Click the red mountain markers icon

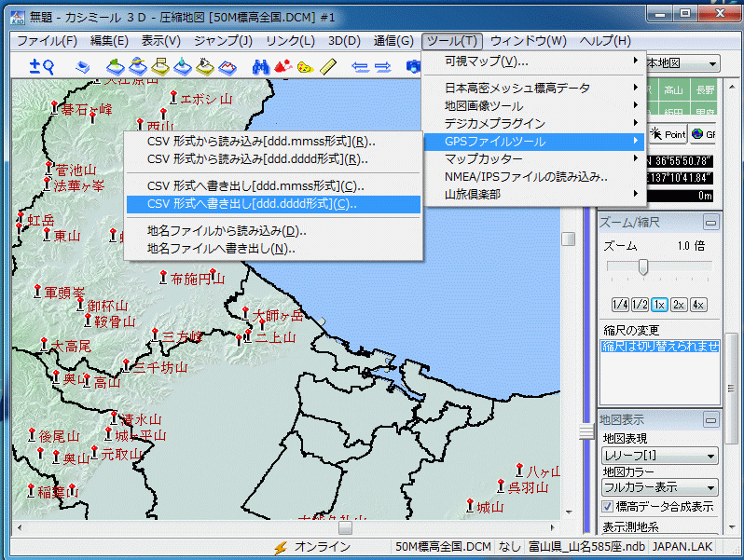click(x=283, y=66)
